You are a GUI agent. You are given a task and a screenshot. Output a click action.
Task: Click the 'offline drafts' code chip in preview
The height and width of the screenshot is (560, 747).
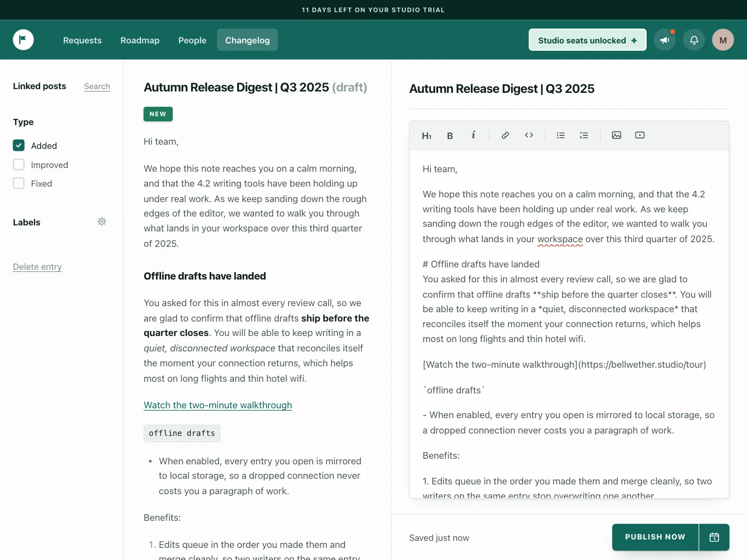click(x=182, y=433)
